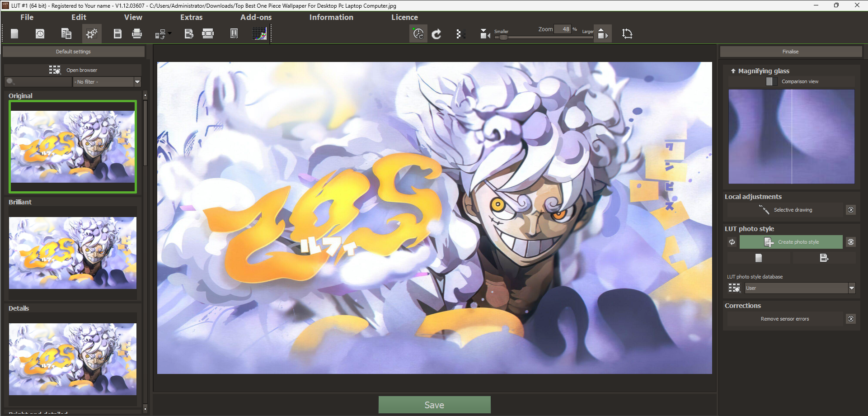Toggle Remove sensor errors option

click(x=851, y=319)
